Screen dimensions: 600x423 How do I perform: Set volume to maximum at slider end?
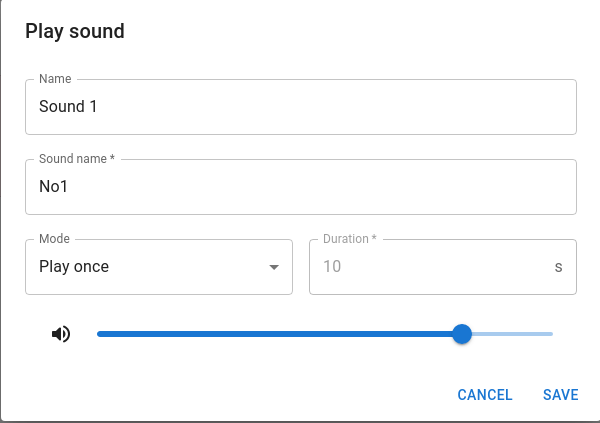coord(551,334)
